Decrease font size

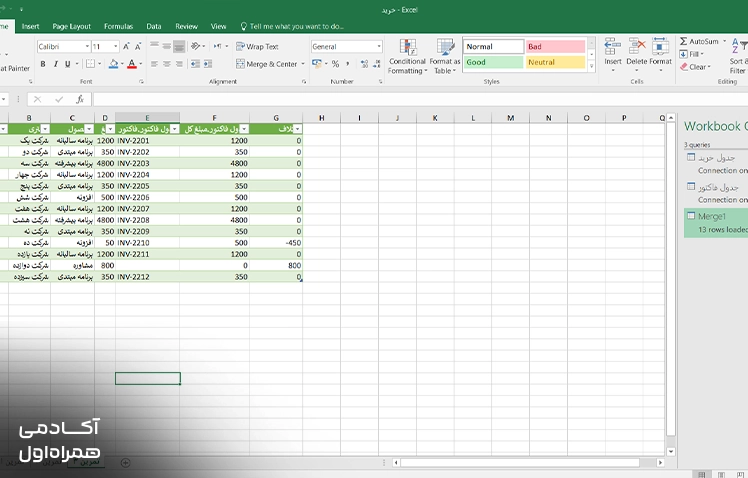click(x=138, y=46)
